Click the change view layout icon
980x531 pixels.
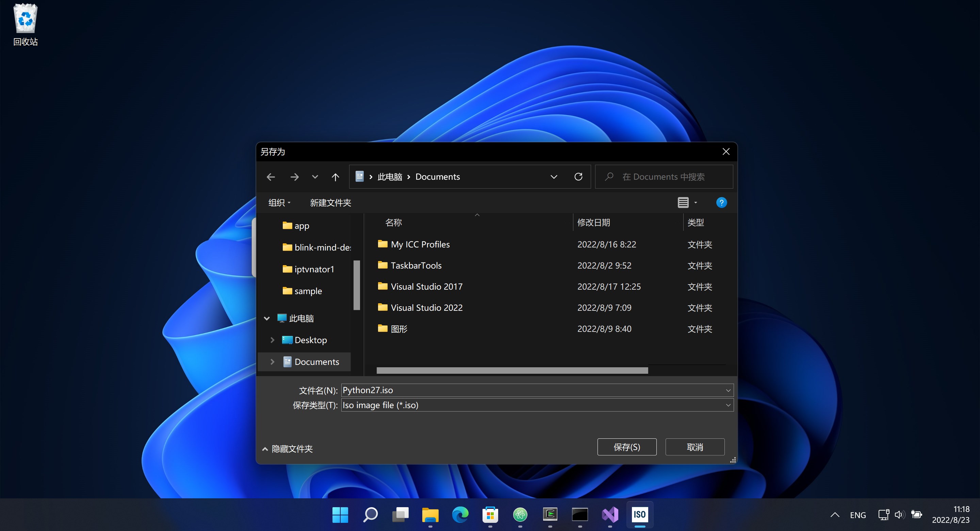pos(683,203)
